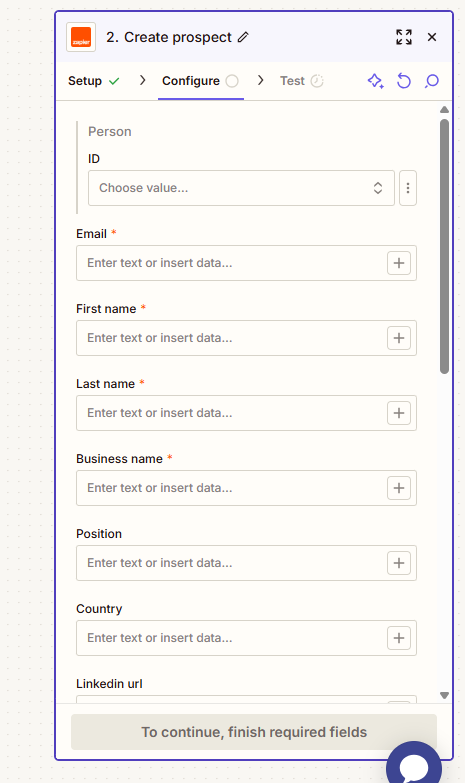Image resolution: width=465 pixels, height=783 pixels.
Task: Click plus icon in First name field
Action: (x=399, y=338)
